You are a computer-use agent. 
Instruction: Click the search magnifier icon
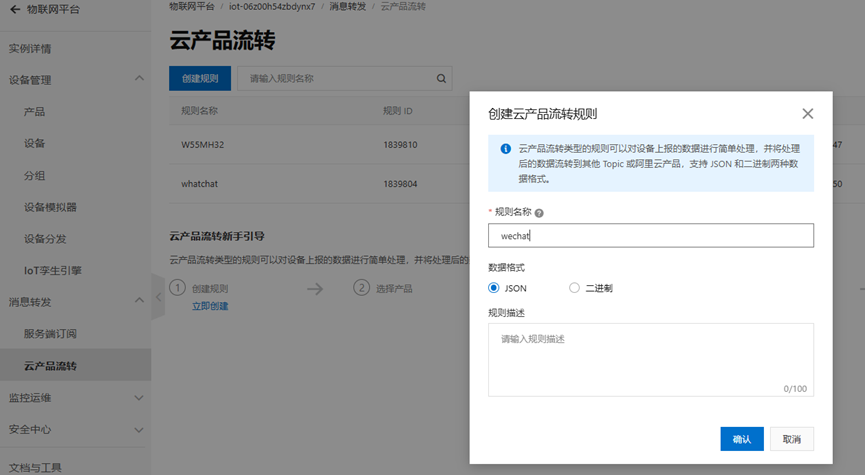point(441,78)
